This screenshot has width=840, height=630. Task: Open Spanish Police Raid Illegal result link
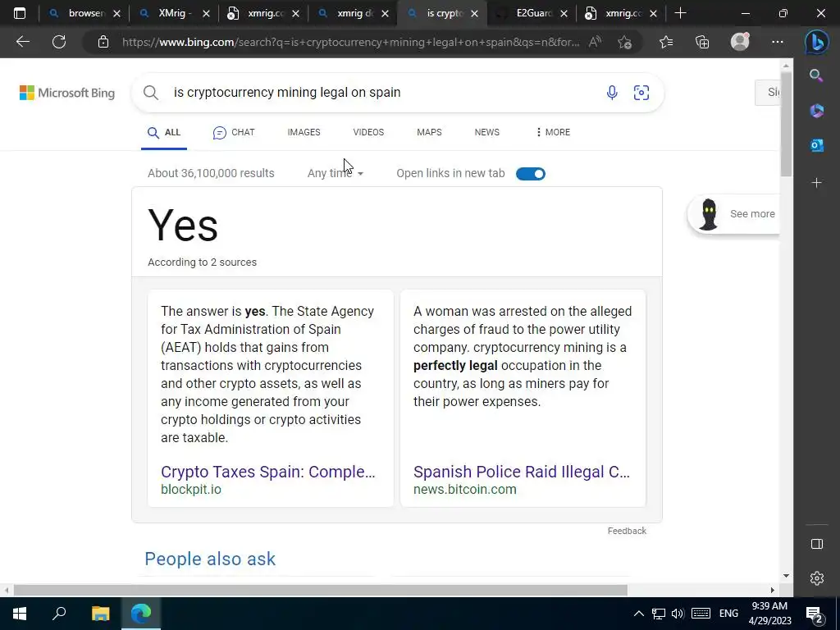(x=521, y=472)
